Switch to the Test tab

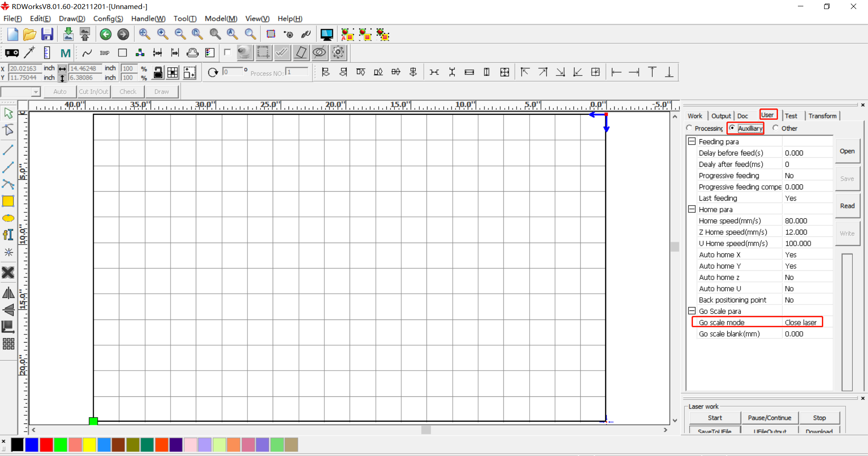[791, 116]
